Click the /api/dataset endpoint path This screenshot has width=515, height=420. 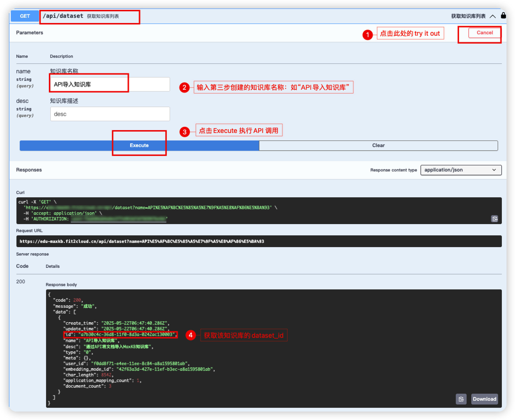(x=63, y=16)
